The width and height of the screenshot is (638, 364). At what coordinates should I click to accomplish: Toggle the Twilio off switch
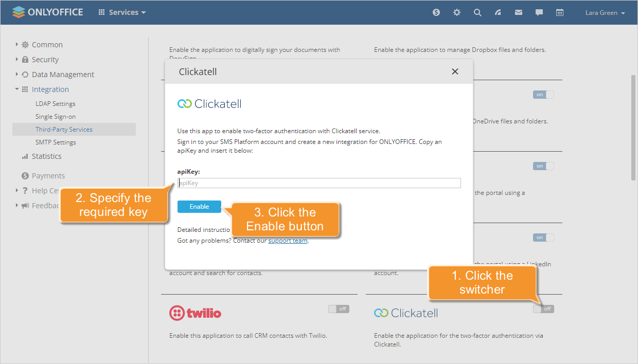tap(339, 308)
